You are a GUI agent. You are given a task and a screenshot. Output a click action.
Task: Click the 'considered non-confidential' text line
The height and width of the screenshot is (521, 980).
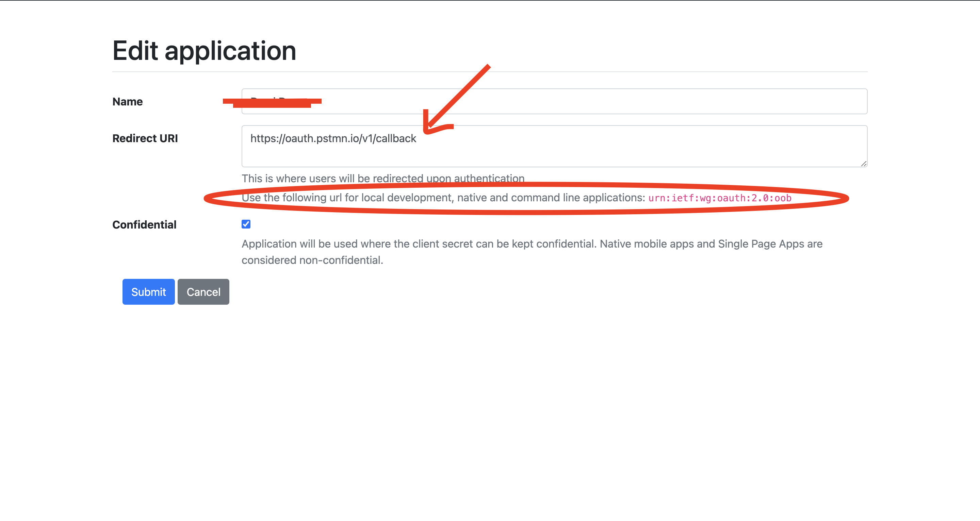tap(312, 260)
